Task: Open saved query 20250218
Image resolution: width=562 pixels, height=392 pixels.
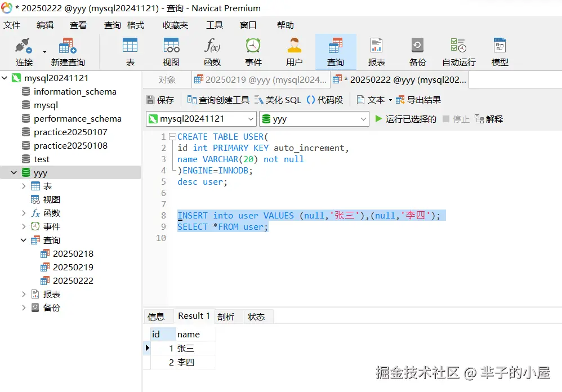Action: pyautogui.click(x=73, y=253)
